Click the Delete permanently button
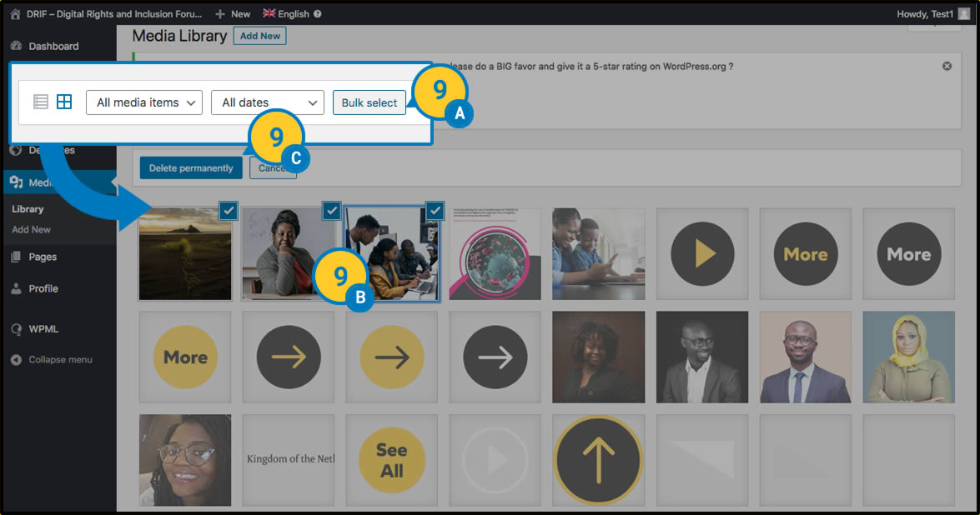The width and height of the screenshot is (980, 515). [x=191, y=167]
